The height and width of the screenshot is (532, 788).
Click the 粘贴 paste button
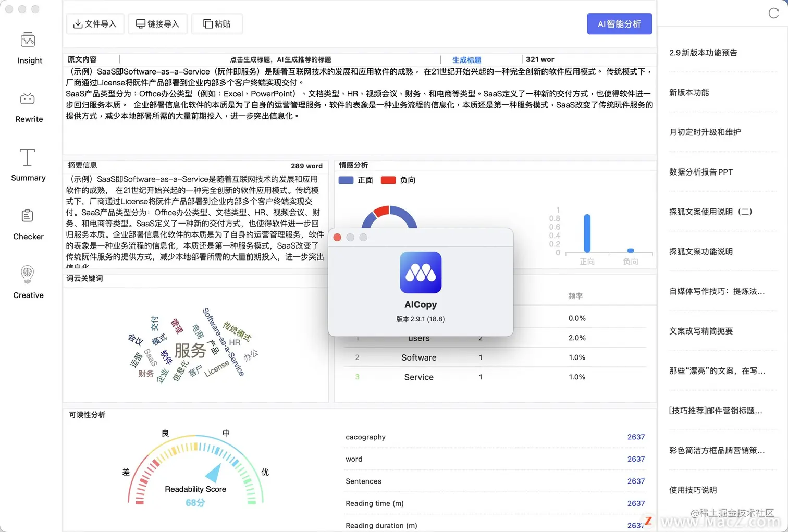pyautogui.click(x=217, y=24)
